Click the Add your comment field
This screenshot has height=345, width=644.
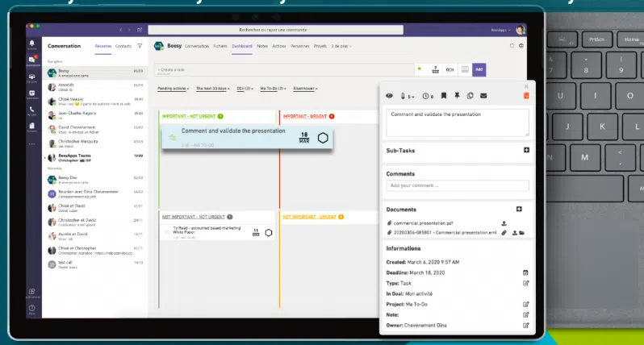pyautogui.click(x=457, y=185)
